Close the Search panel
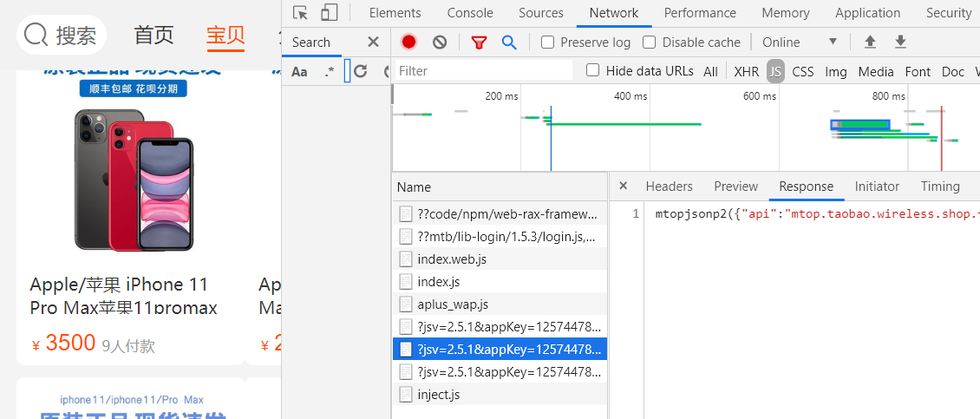Screen dimensions: 980x419 pos(373,42)
